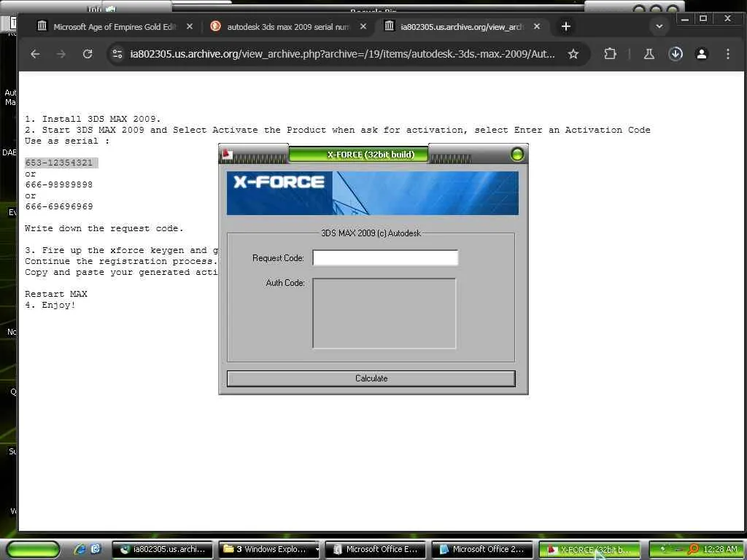Close the Age of Empires Gold tab
Image resolution: width=747 pixels, height=560 pixels.
pos(190,27)
